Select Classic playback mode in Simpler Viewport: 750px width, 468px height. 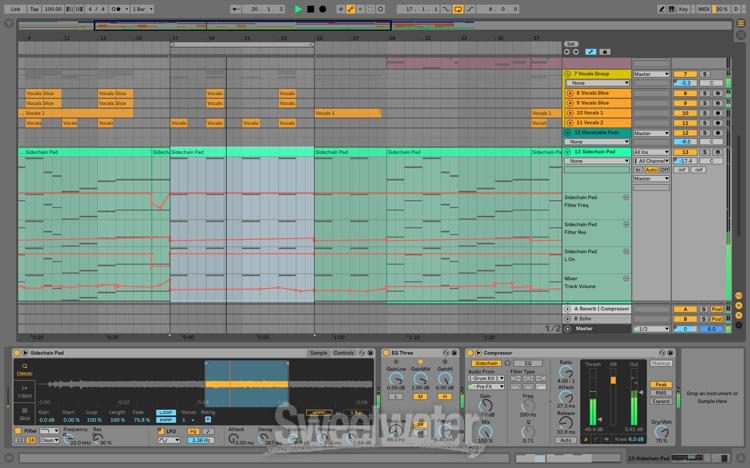tap(24, 370)
